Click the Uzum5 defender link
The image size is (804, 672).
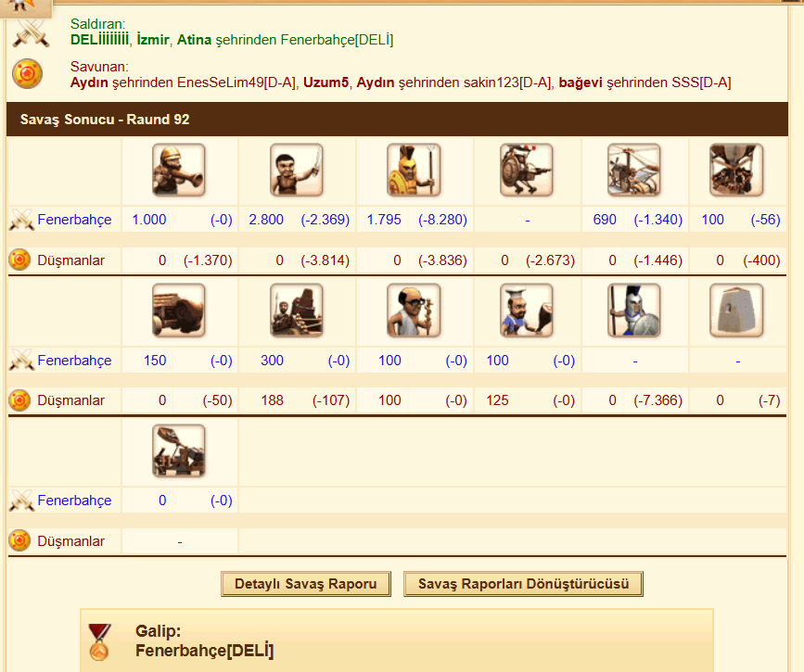pyautogui.click(x=325, y=82)
